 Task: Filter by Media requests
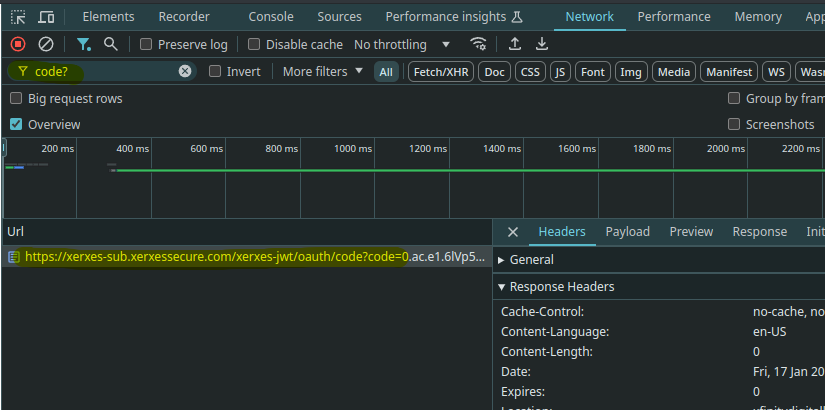click(x=674, y=72)
